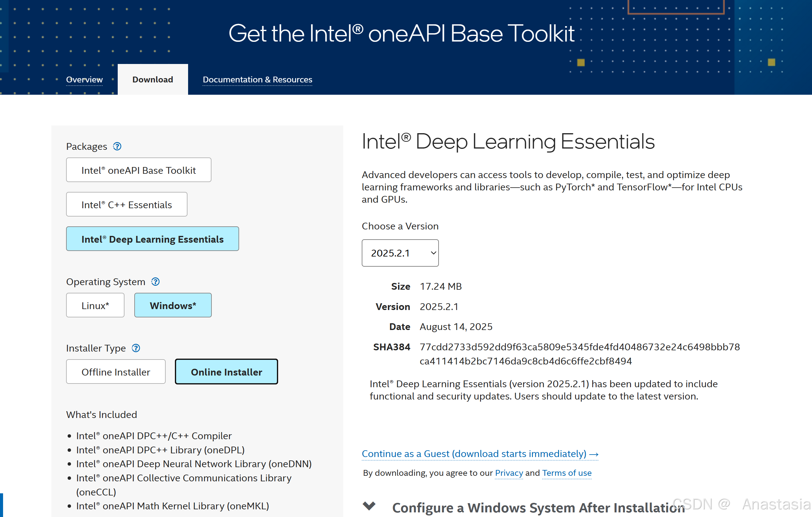Click the SHA384 hash text

(x=579, y=354)
